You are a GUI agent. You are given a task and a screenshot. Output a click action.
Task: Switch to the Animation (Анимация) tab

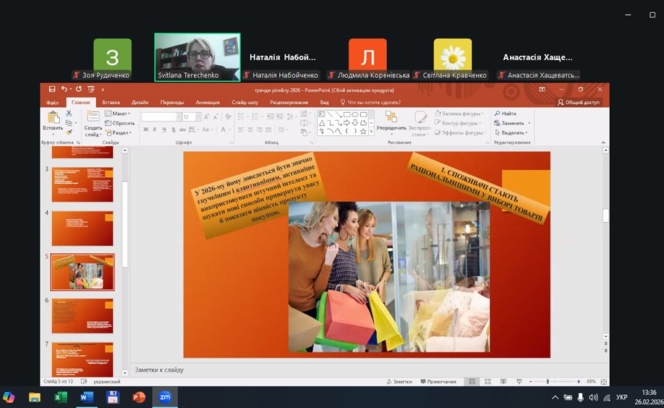[x=208, y=102]
